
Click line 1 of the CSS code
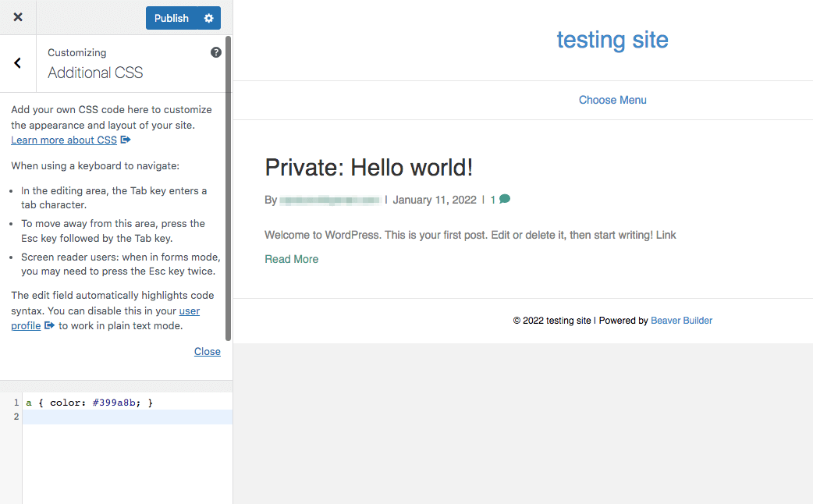pyautogui.click(x=89, y=403)
